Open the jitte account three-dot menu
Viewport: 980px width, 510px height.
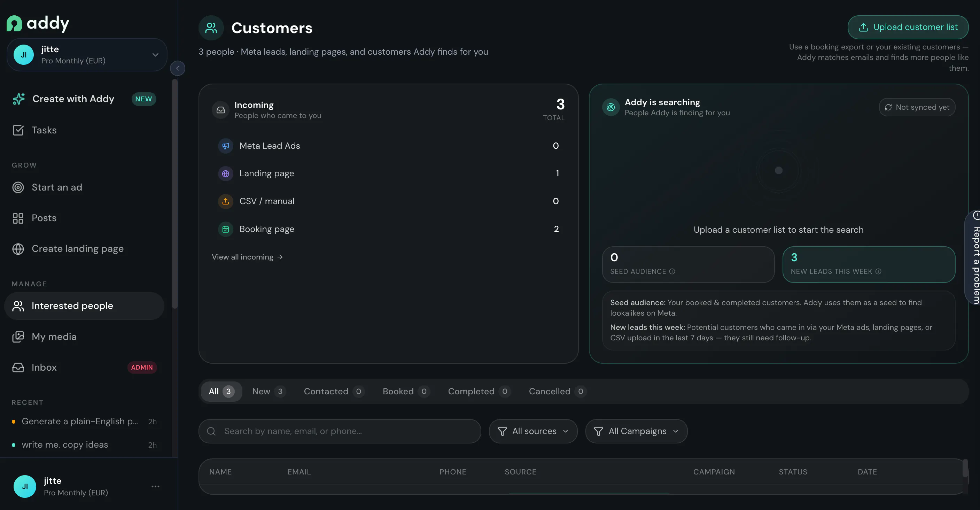point(156,486)
